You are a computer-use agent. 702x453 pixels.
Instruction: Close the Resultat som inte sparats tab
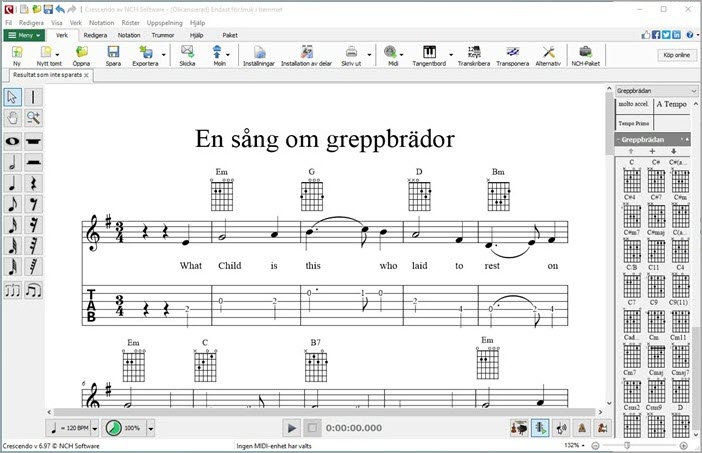86,76
